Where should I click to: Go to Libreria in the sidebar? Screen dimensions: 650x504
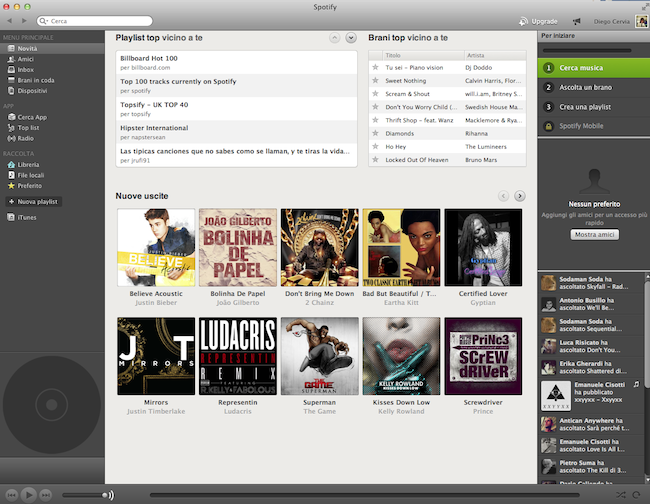(x=30, y=164)
